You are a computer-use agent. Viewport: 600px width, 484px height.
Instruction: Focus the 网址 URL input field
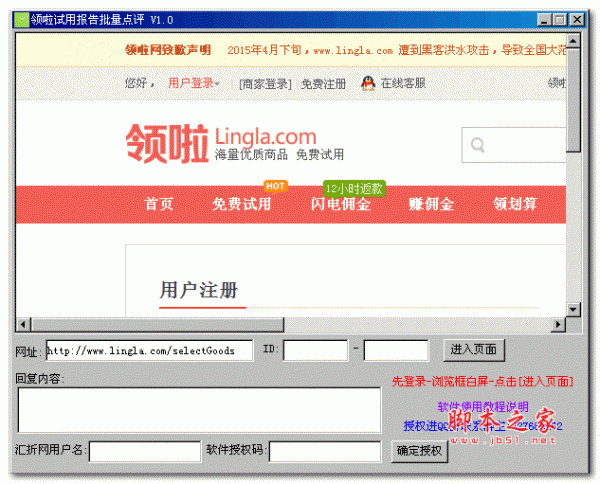click(x=149, y=350)
